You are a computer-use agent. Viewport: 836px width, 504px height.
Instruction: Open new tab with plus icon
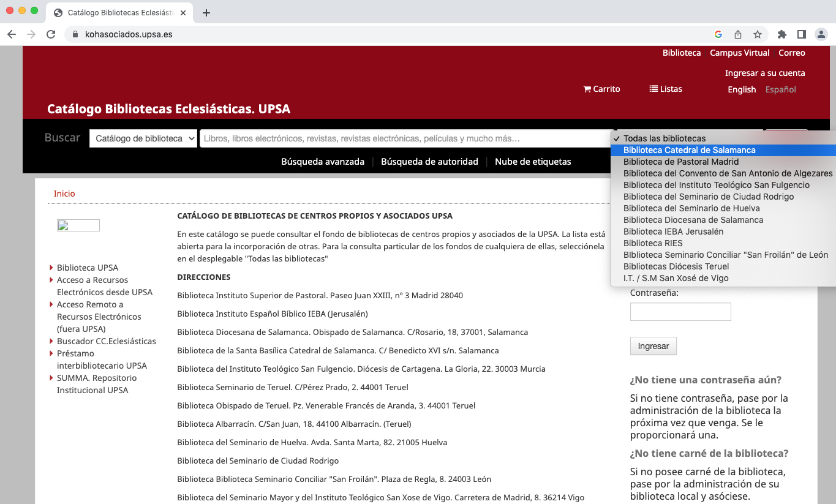click(206, 13)
